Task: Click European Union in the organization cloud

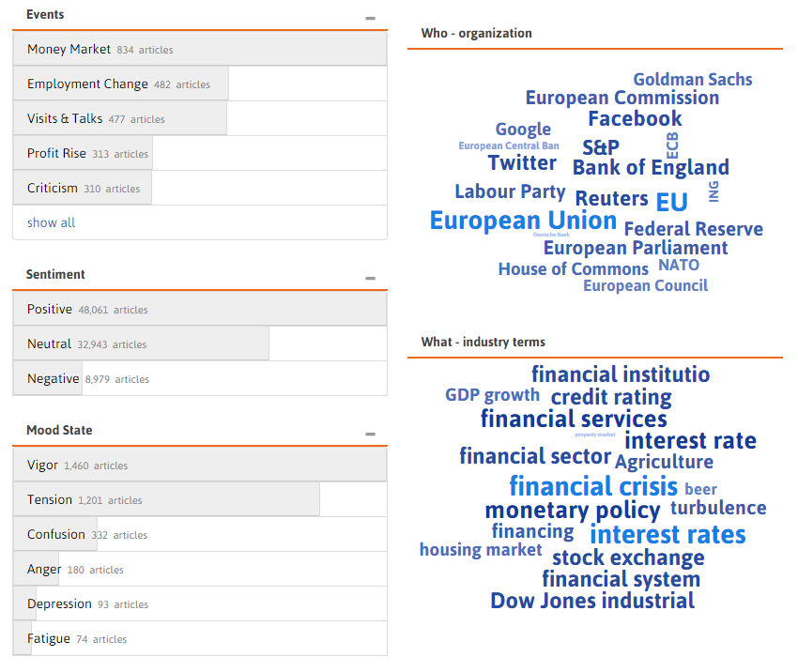Action: click(523, 221)
